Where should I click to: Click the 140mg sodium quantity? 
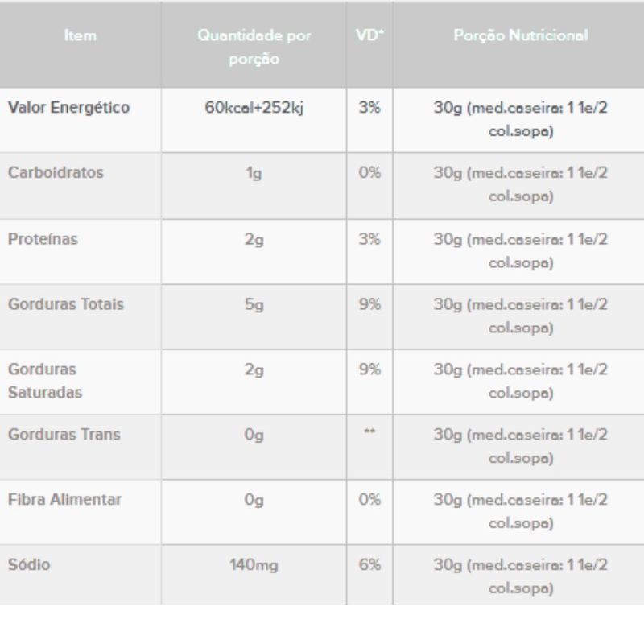tap(254, 566)
